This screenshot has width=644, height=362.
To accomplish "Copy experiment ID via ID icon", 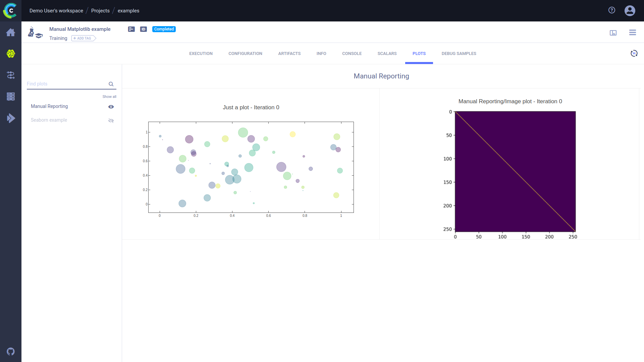I will tap(144, 29).
